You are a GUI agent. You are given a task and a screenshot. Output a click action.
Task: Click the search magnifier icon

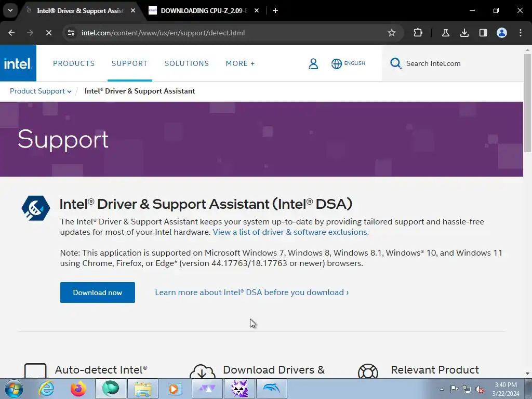pos(395,63)
